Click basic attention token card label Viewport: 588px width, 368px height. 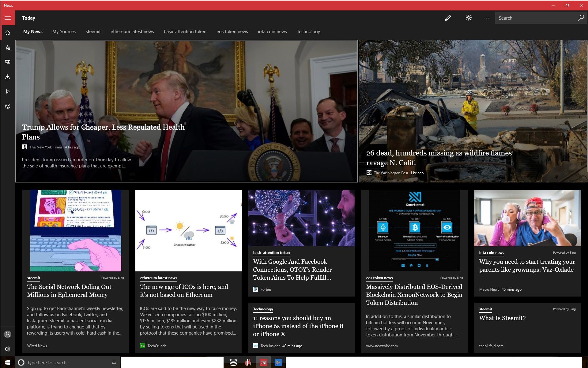click(x=271, y=253)
